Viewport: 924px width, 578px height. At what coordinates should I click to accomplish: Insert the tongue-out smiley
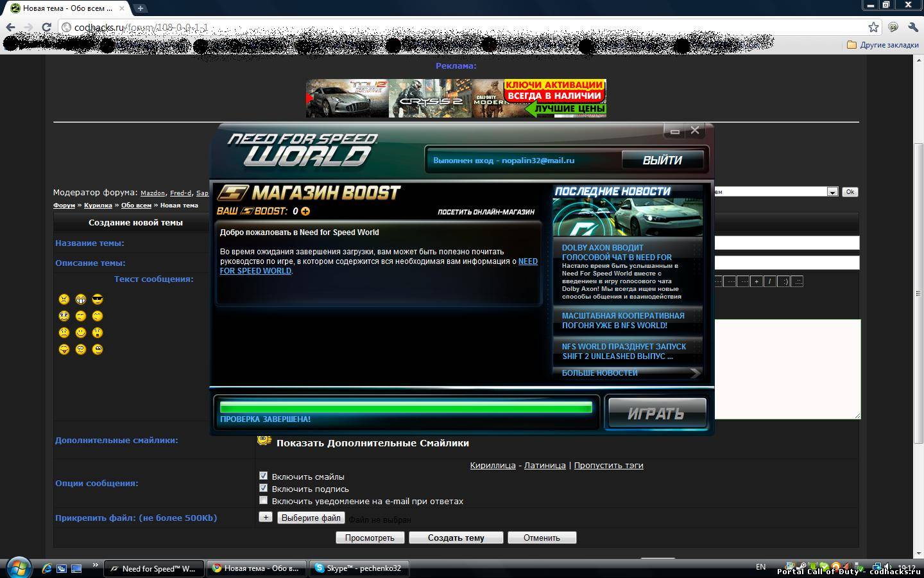(x=64, y=349)
